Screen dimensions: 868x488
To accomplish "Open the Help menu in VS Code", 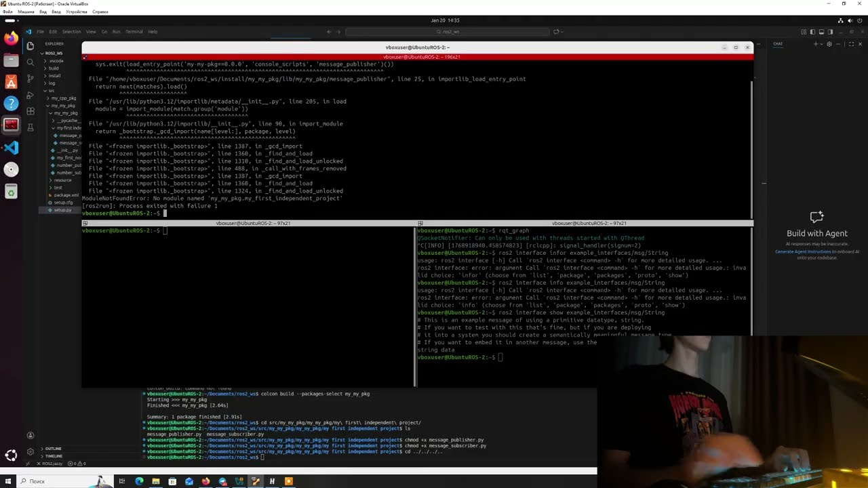I will 153,32.
